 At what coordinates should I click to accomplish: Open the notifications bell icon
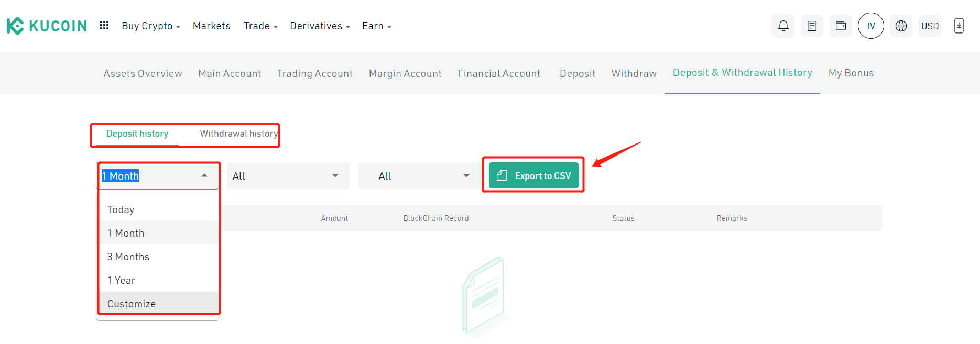click(783, 26)
